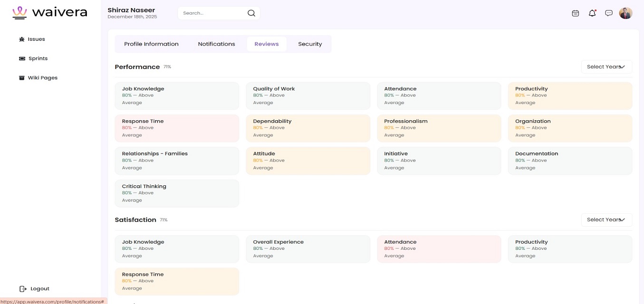Screen dimensions: 644x304
Task: Click inside the Search input field
Action: coord(211,13)
